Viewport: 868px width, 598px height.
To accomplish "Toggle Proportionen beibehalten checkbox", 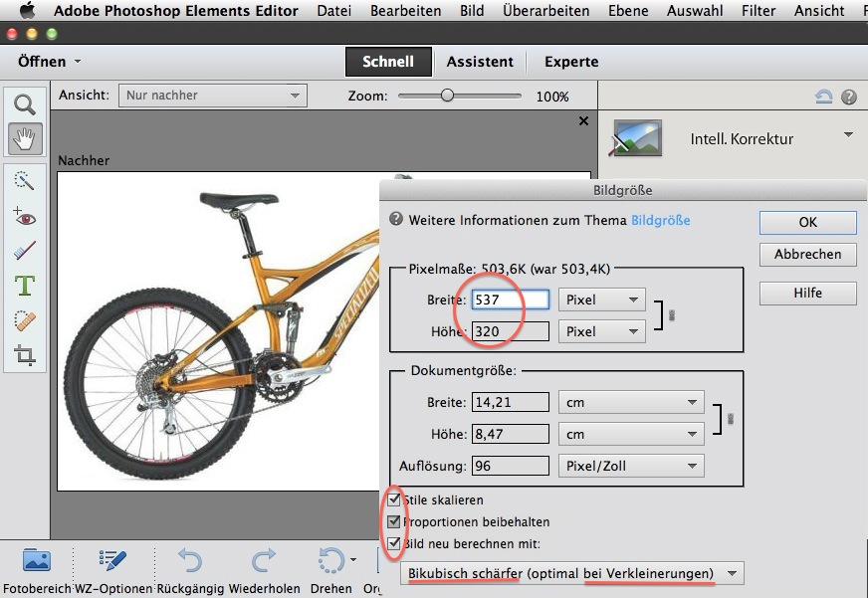I will point(393,521).
